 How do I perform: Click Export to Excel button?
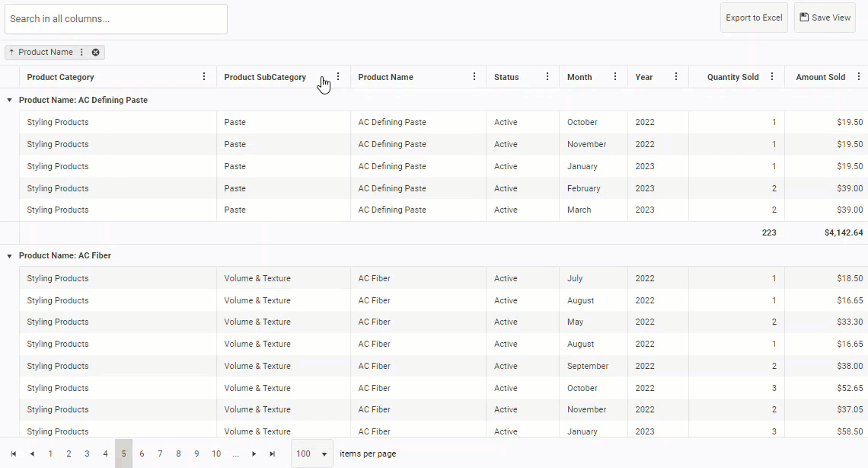click(754, 18)
